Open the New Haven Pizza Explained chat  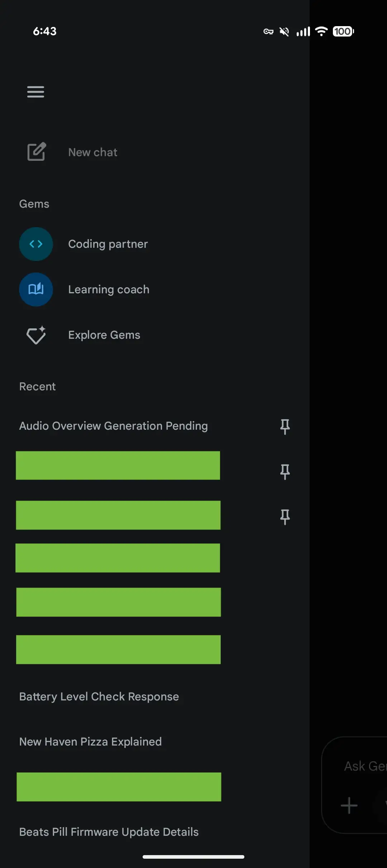[x=90, y=742]
